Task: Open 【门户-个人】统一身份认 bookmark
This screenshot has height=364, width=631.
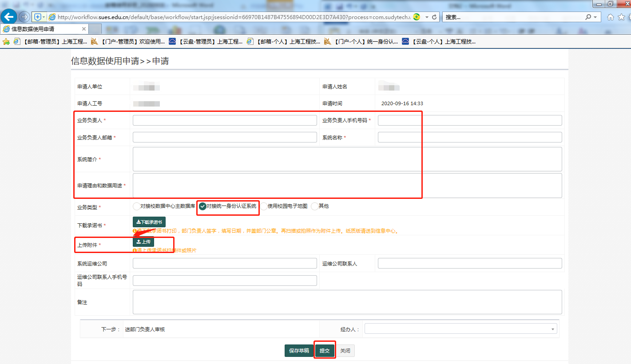Action: pyautogui.click(x=361, y=41)
